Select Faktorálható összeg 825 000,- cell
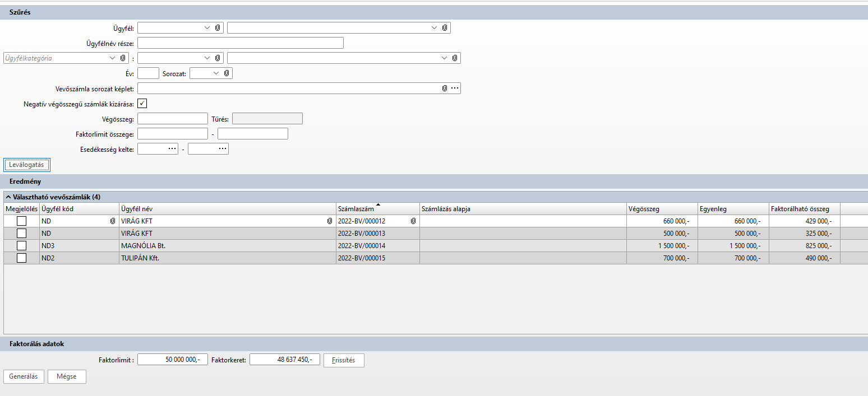868x396 pixels. pyautogui.click(x=805, y=246)
